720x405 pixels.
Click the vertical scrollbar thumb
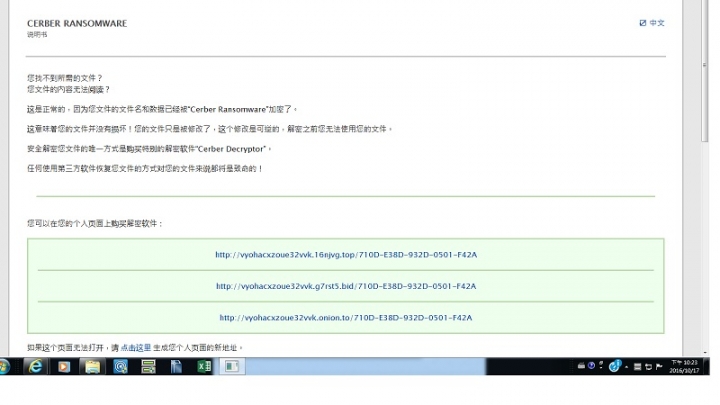click(x=705, y=71)
